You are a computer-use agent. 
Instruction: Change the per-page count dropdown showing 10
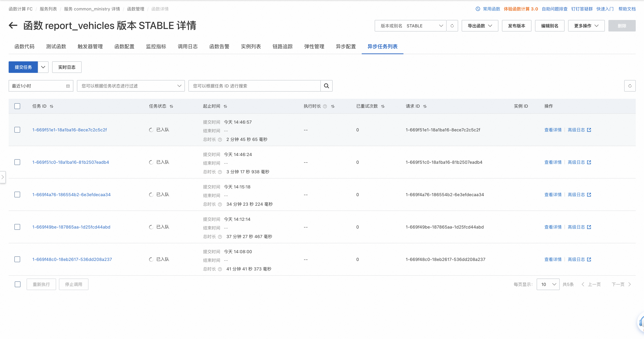click(548, 284)
